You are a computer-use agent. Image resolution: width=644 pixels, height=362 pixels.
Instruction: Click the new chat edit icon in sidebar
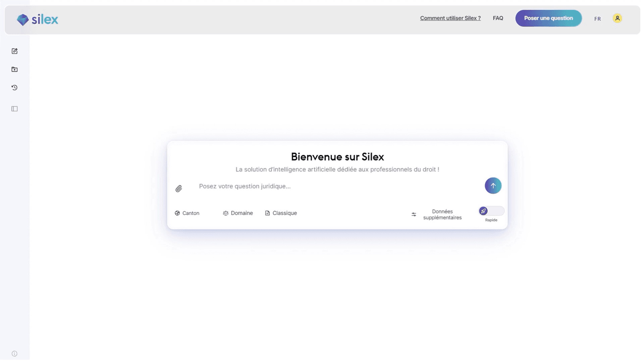pos(14,51)
